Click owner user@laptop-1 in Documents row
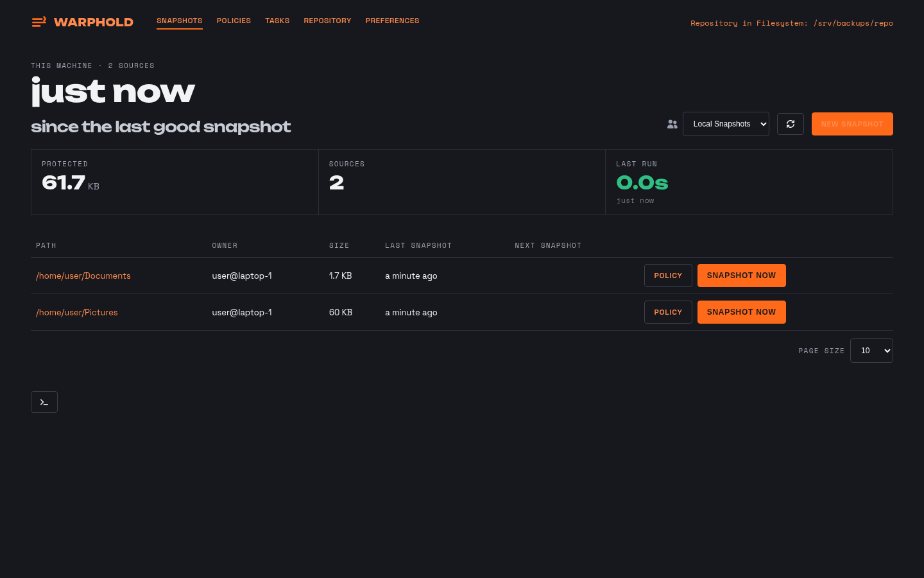The width and height of the screenshot is (924, 578). [242, 276]
